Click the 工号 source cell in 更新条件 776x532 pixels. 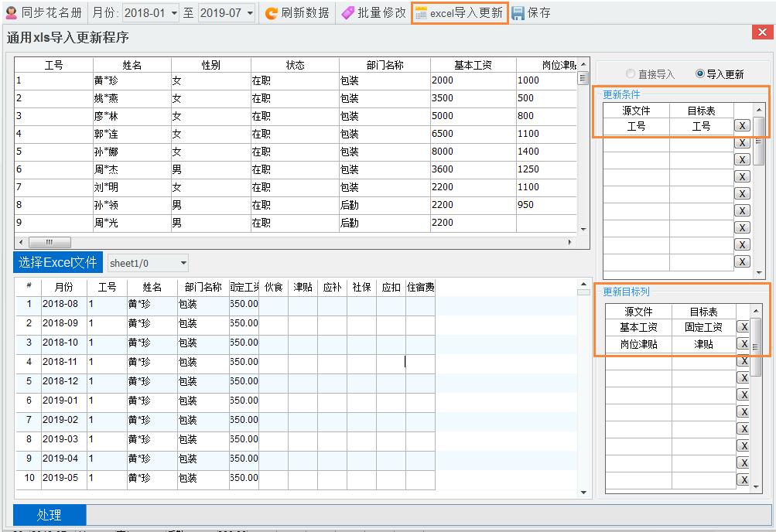(636, 126)
